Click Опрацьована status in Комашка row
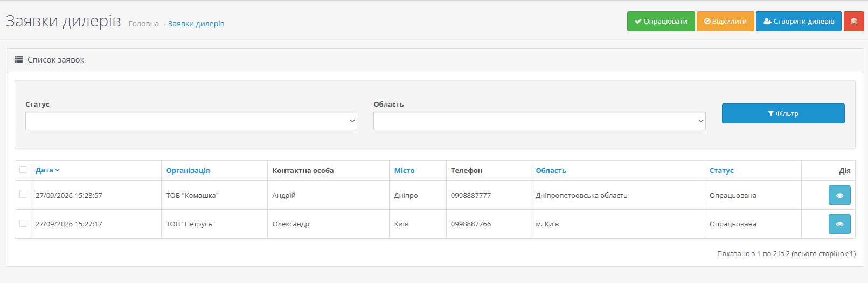Image resolution: width=868 pixels, height=283 pixels. [733, 195]
